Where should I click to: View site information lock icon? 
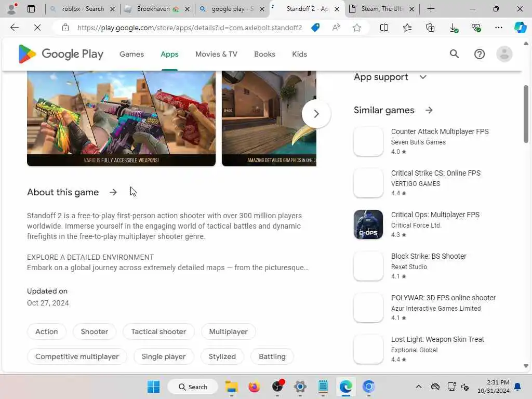tap(65, 28)
